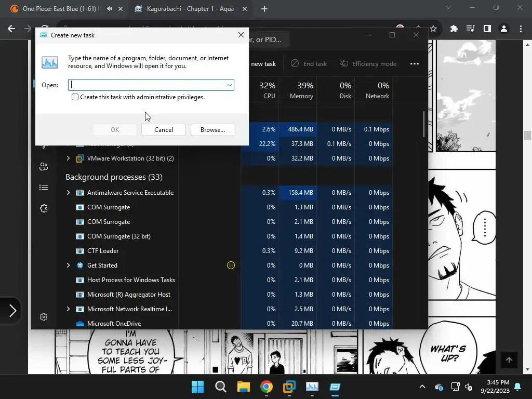Open the tab search chevron in Chrome

pyautogui.click(x=448, y=7)
